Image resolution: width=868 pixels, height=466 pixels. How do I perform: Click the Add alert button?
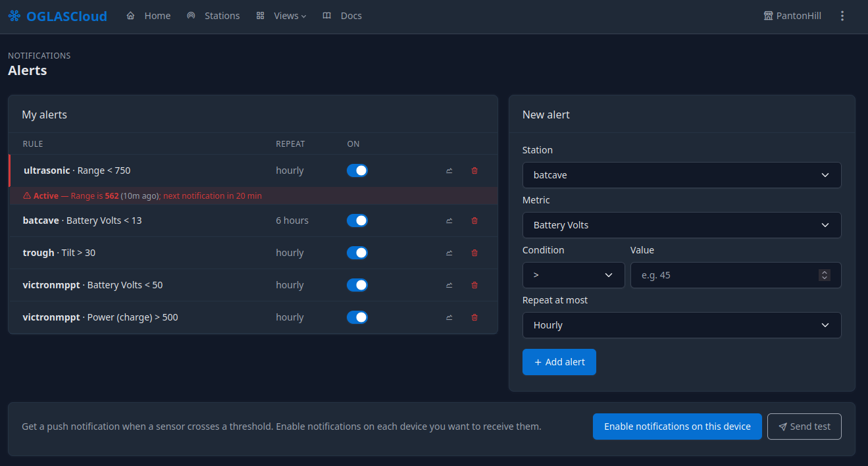click(559, 362)
